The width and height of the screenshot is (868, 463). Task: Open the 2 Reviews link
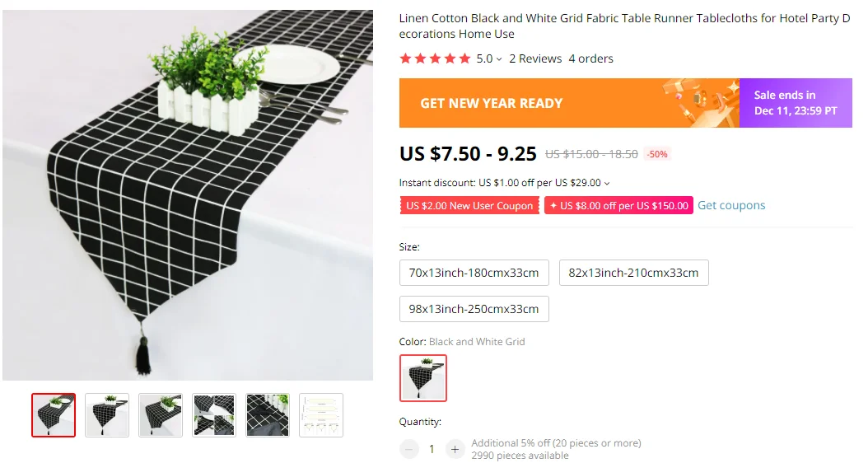tap(535, 58)
